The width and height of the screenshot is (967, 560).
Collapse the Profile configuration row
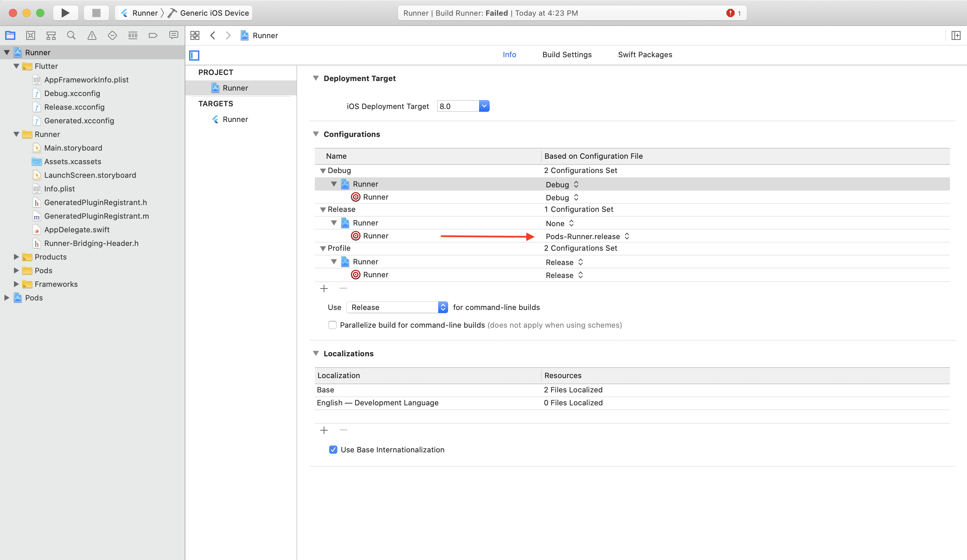323,249
